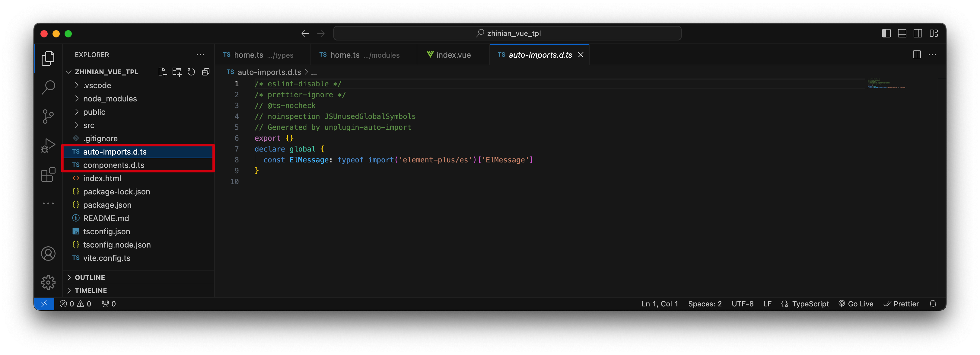Expand the public folder

coord(139,112)
